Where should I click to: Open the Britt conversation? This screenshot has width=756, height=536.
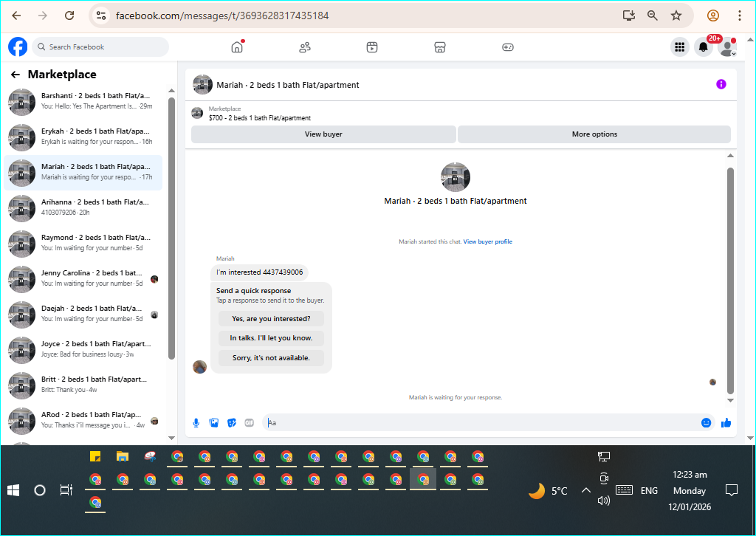click(83, 385)
